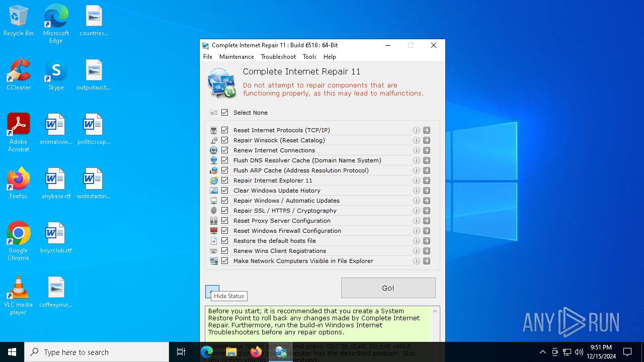Show info for Clear Windows Update History
Image resolution: width=644 pixels, height=362 pixels.
pos(416,191)
